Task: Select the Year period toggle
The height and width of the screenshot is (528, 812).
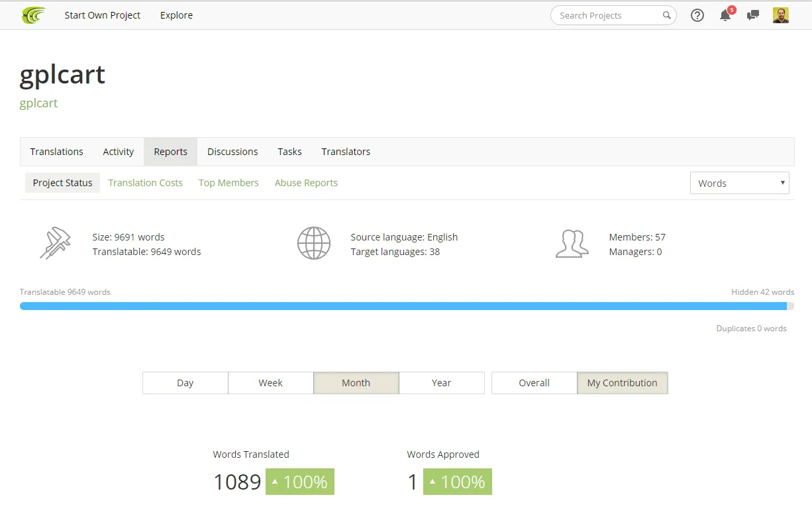Action: [x=442, y=383]
